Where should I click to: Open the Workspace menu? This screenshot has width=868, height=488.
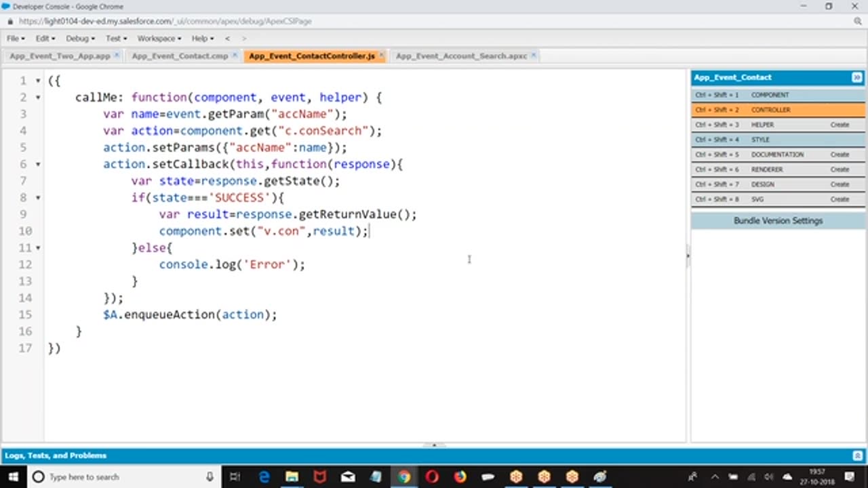[x=159, y=39]
